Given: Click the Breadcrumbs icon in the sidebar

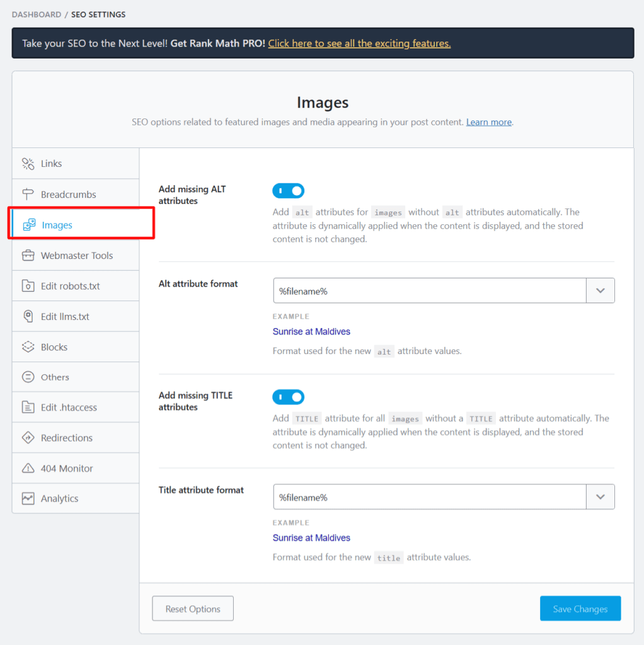Looking at the screenshot, I should (x=28, y=193).
